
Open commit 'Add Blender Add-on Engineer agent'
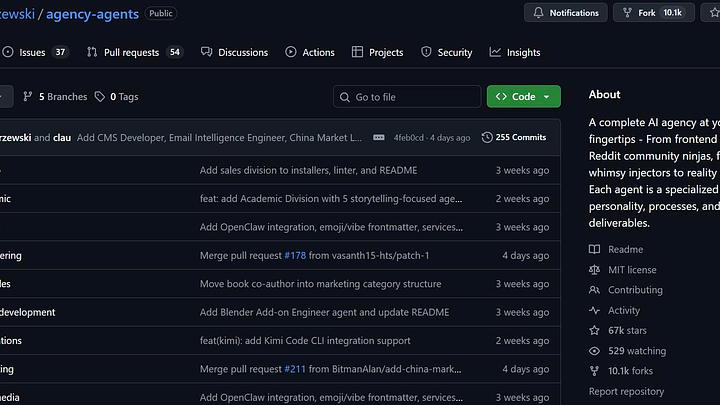(x=324, y=312)
